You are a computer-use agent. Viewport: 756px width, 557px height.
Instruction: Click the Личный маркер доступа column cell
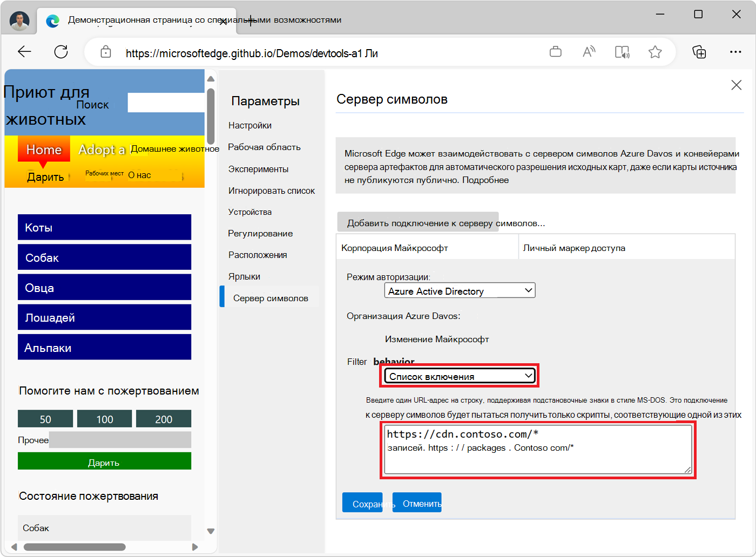click(x=626, y=247)
